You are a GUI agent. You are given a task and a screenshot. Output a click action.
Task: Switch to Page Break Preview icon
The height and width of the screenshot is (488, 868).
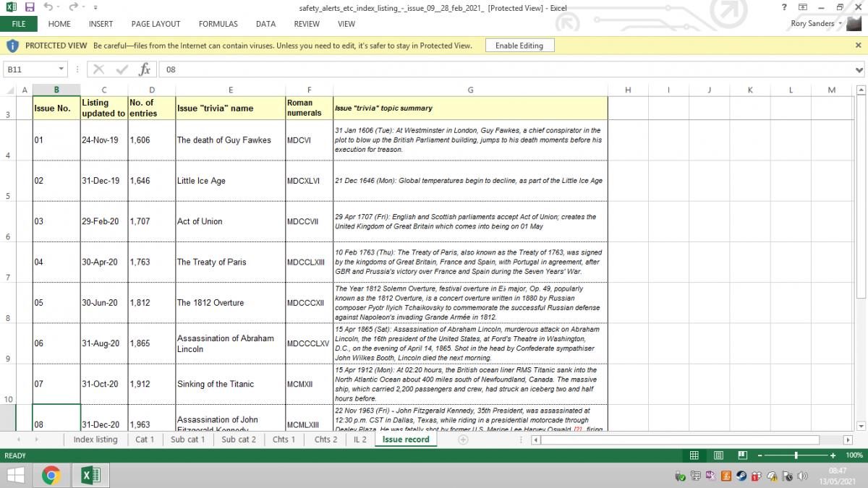coord(742,455)
